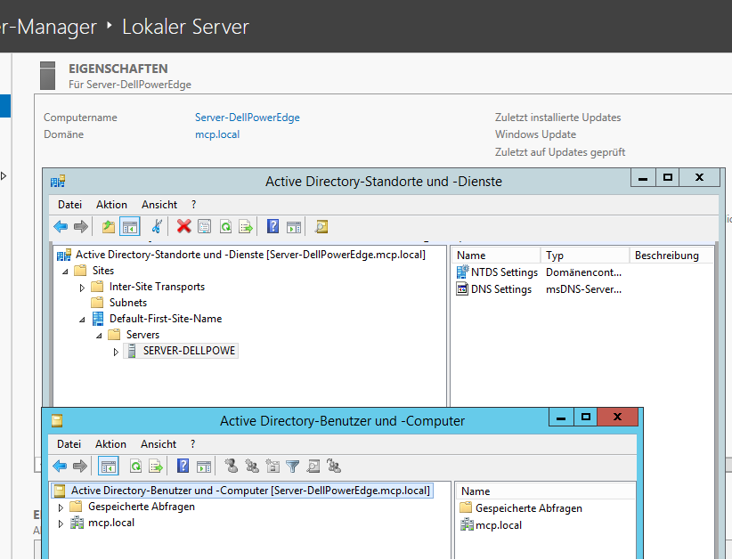Click the Server-DellPowerEdge computer name link
732x560 pixels.
click(x=248, y=118)
